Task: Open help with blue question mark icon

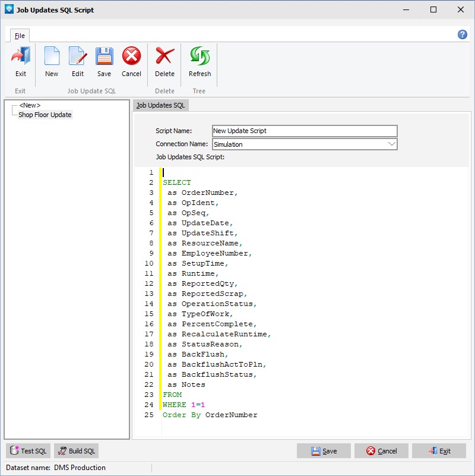Action: (463, 34)
